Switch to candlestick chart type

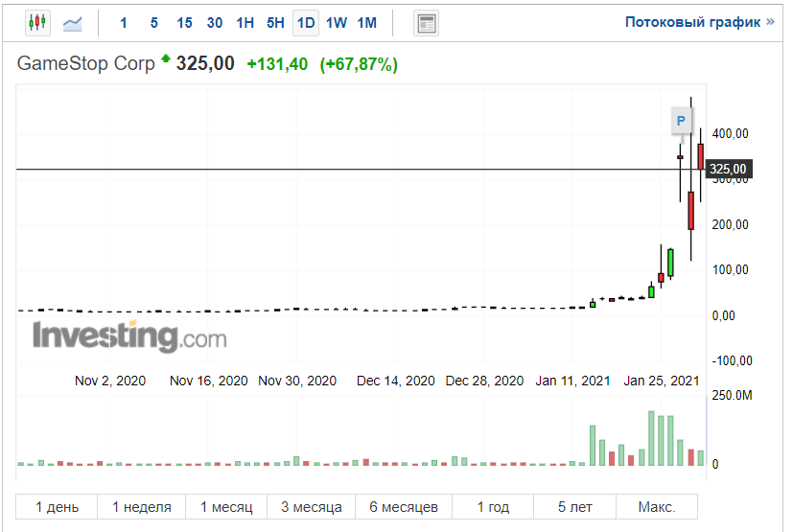(37, 23)
